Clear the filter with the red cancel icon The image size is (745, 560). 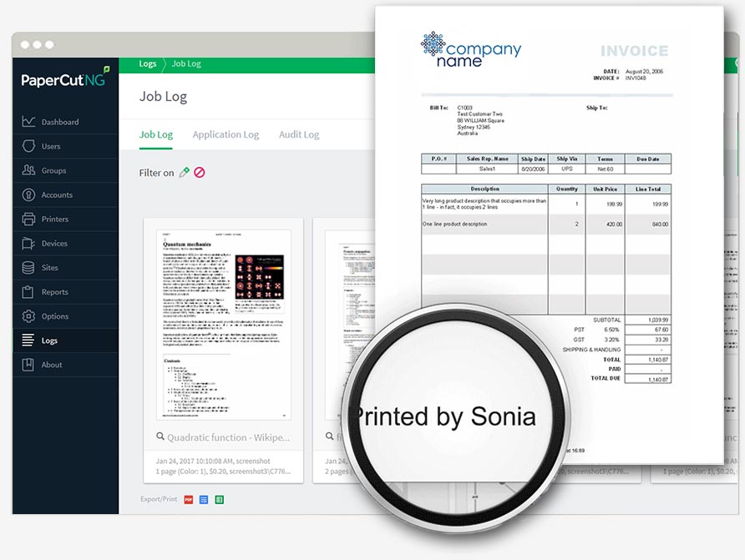pyautogui.click(x=200, y=173)
